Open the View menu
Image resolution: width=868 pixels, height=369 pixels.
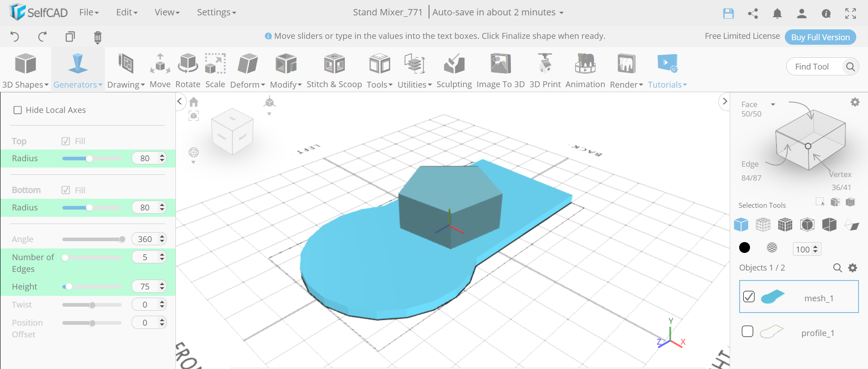click(x=167, y=13)
